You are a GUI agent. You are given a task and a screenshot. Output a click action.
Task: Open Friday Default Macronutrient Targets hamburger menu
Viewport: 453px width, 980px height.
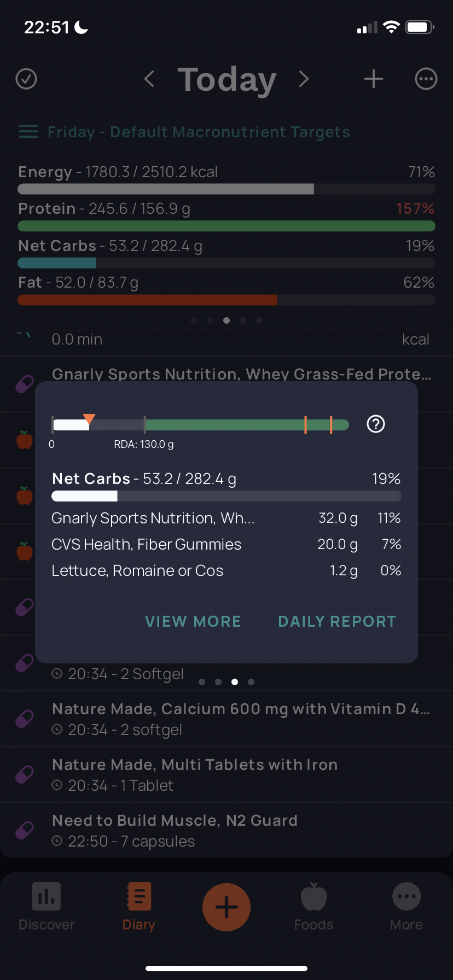(x=28, y=132)
